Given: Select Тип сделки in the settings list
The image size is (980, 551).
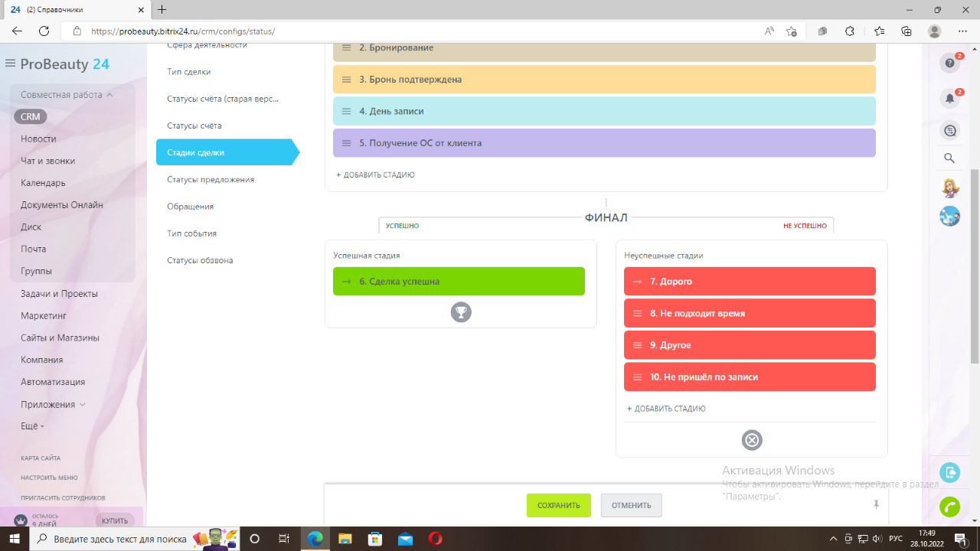Looking at the screenshot, I should 189,72.
